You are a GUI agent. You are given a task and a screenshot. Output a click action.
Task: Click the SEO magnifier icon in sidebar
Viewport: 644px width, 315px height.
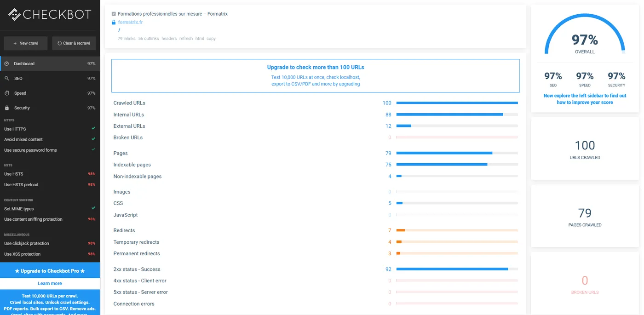click(x=6, y=79)
